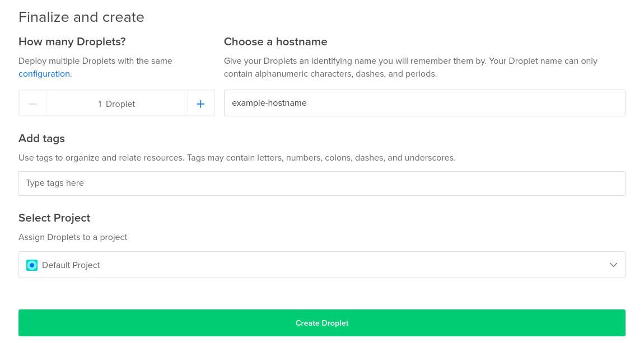Click the 'Choose a hostname' heading

276,42
